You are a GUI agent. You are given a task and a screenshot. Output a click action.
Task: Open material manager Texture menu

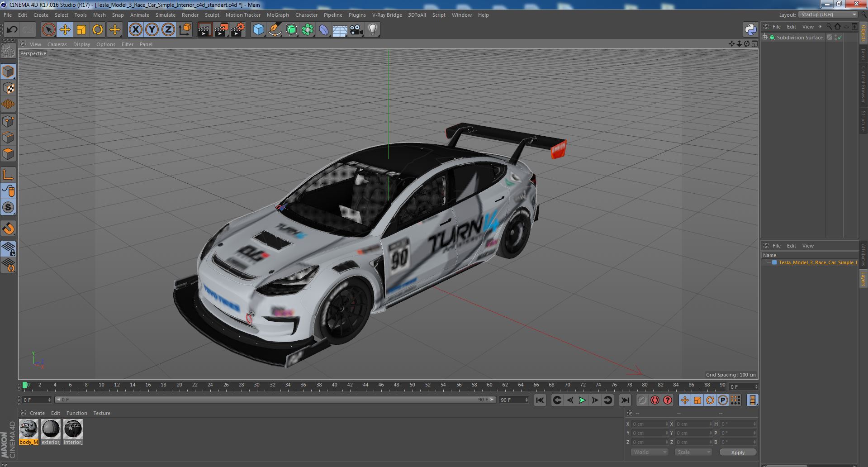102,413
